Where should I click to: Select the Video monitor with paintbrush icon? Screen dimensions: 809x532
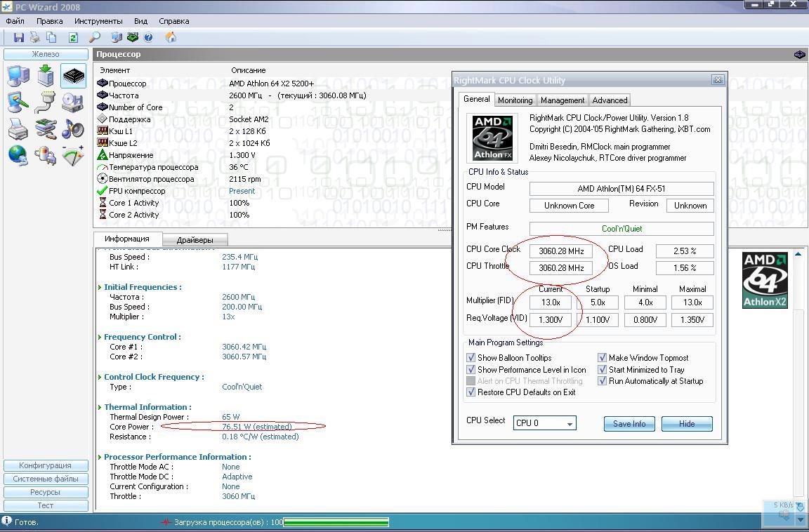pyautogui.click(x=18, y=102)
